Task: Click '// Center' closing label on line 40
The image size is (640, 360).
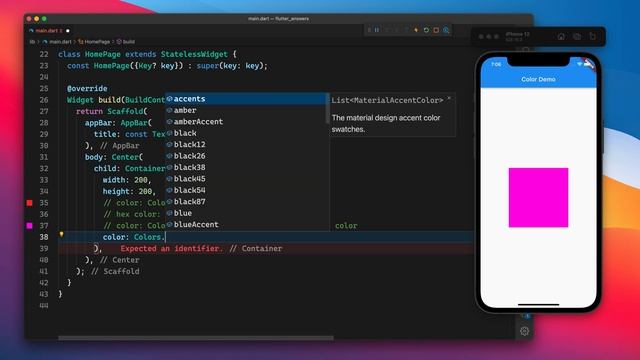Action: (120, 260)
